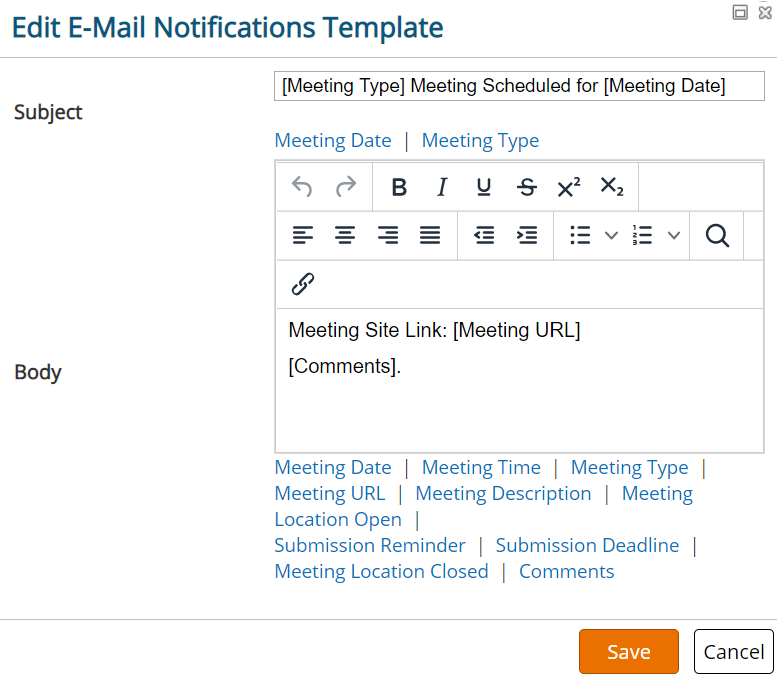Screen dimensions: 777x681
Task: Apply strikethrough formatting
Action: click(526, 187)
